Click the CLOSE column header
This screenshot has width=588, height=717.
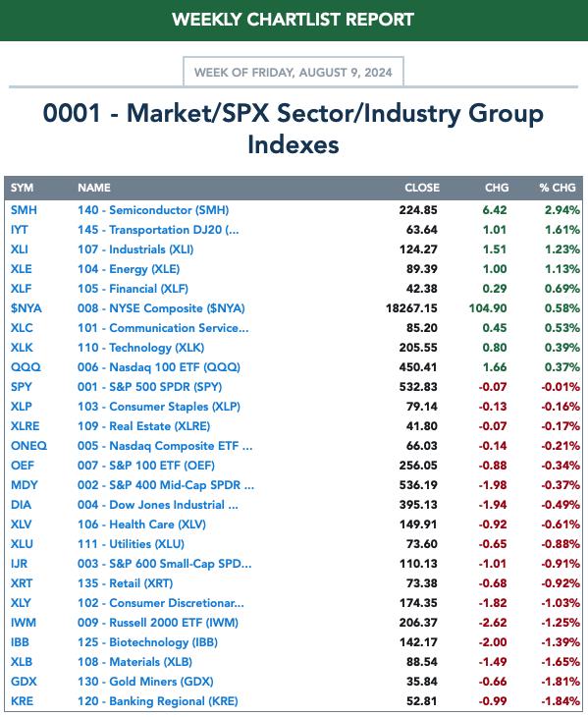point(422,188)
